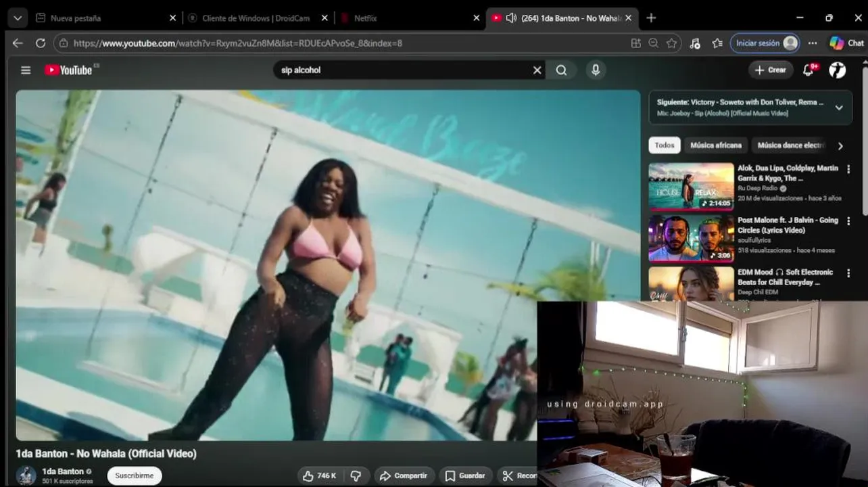Image resolution: width=868 pixels, height=487 pixels.
Task: Click the zoom magnifier in address bar
Action: coord(654,43)
